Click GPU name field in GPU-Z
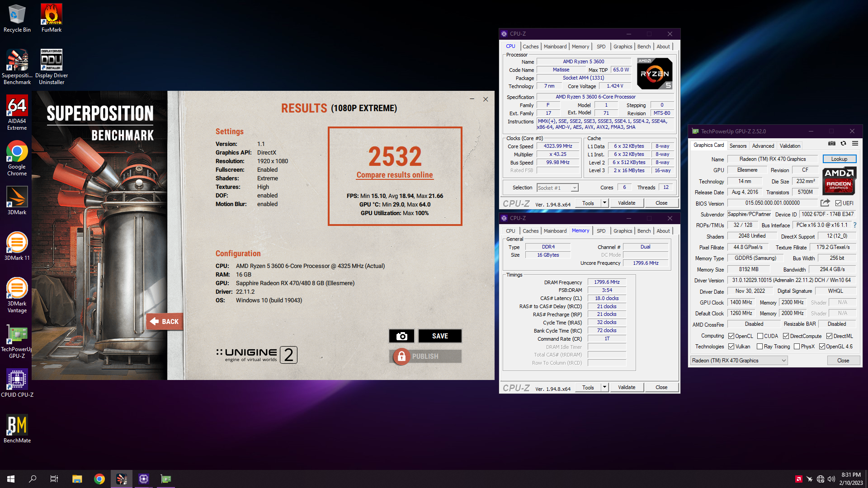 pyautogui.click(x=773, y=159)
